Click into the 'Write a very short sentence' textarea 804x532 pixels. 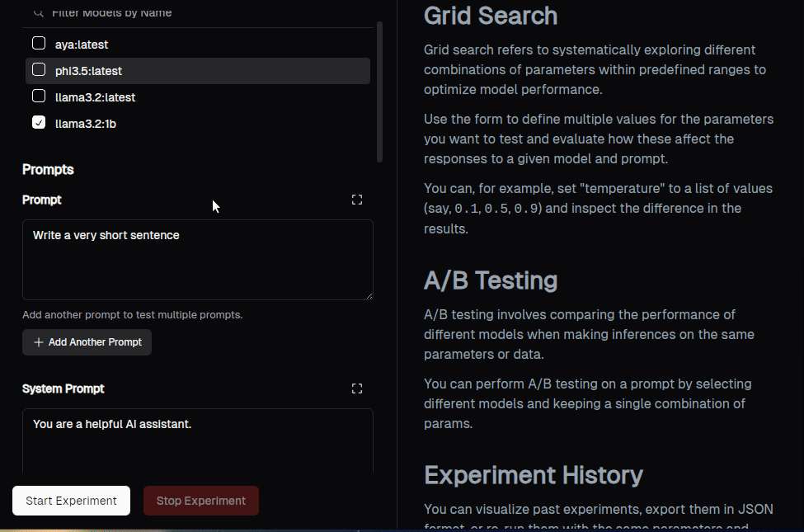point(197,260)
